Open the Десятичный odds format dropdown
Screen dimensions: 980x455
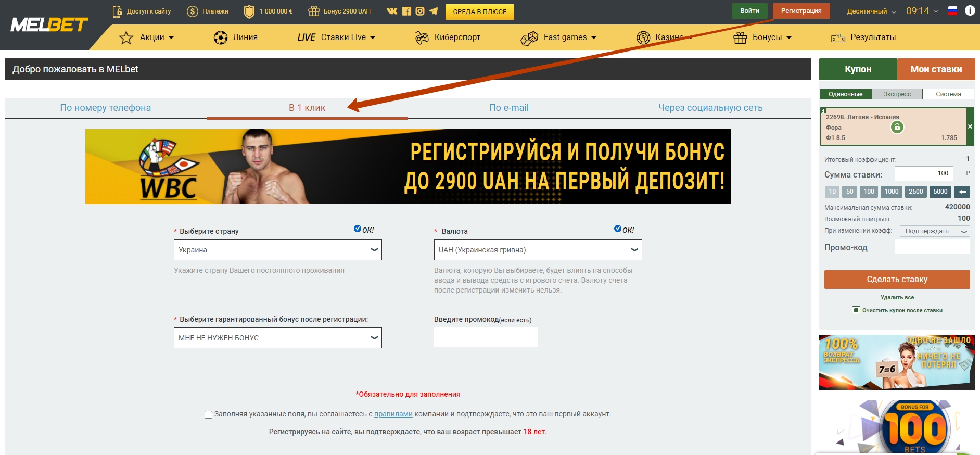[871, 11]
